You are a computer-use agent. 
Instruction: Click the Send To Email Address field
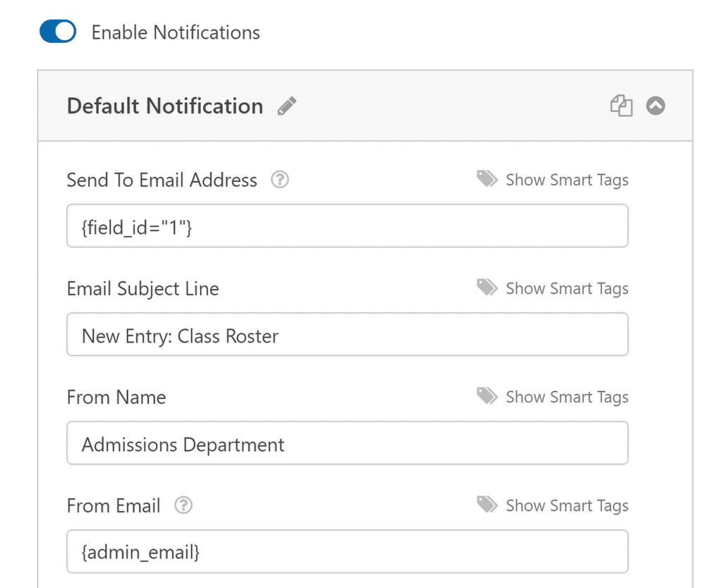point(347,226)
